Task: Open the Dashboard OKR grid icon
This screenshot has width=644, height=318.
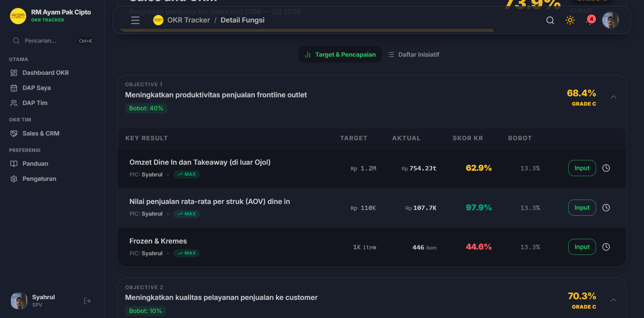Action: tap(14, 73)
